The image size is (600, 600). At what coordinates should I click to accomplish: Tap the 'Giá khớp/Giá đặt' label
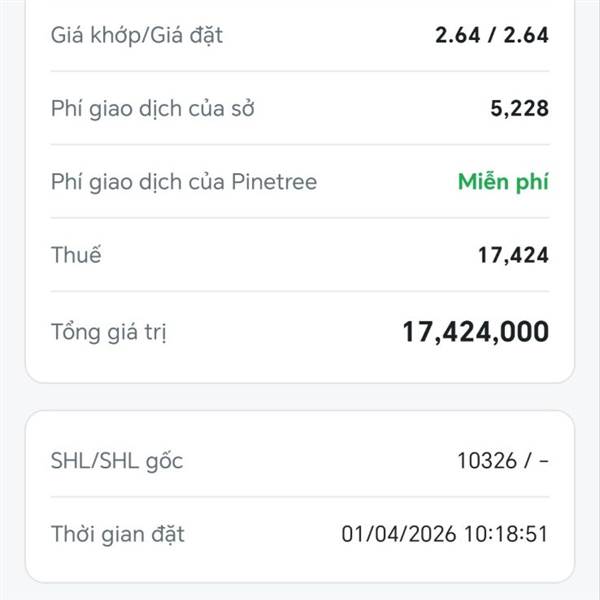(137, 36)
